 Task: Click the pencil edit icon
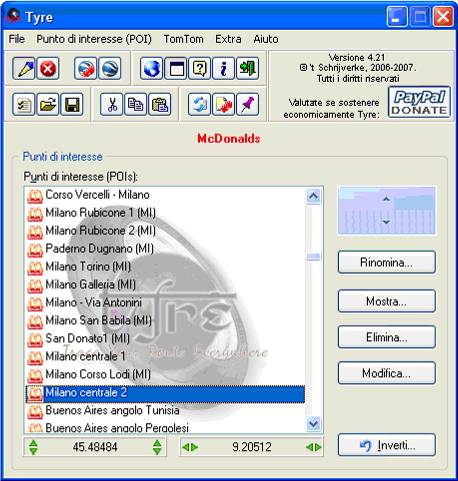tap(24, 69)
